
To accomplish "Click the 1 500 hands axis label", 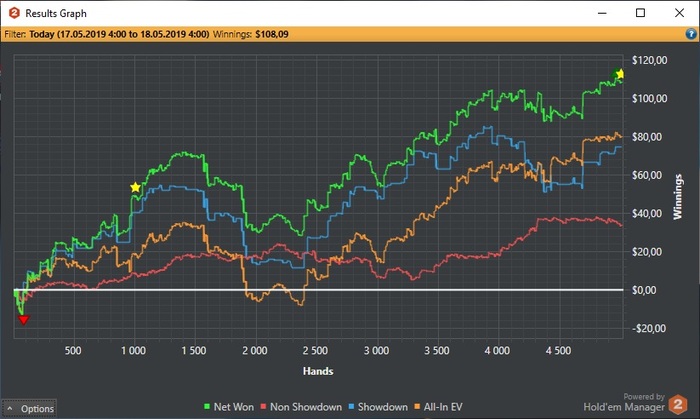I will tap(194, 351).
